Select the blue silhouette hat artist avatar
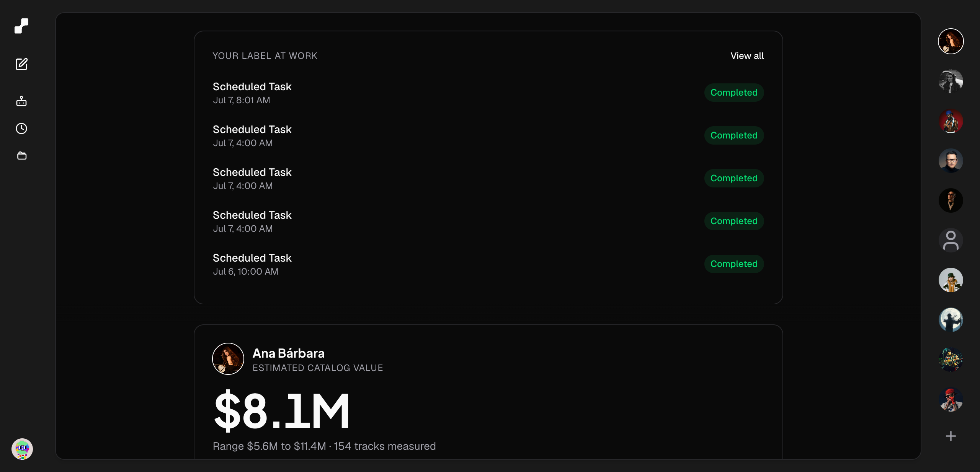 (951, 320)
